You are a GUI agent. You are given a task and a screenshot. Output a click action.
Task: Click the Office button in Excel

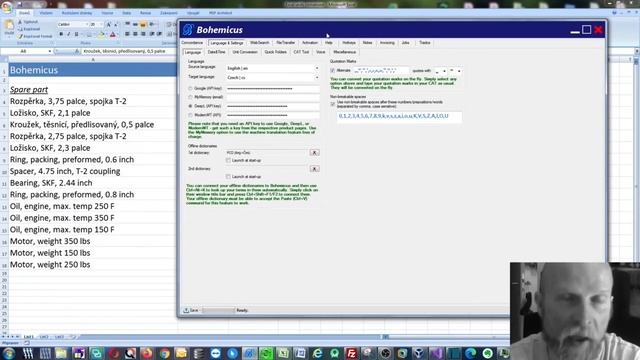tap(7, 7)
